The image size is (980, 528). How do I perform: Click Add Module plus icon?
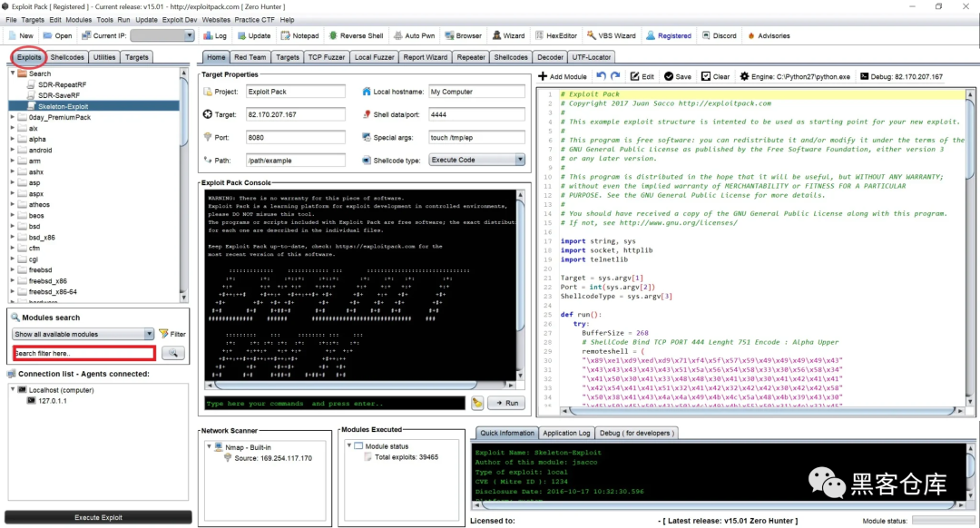543,76
